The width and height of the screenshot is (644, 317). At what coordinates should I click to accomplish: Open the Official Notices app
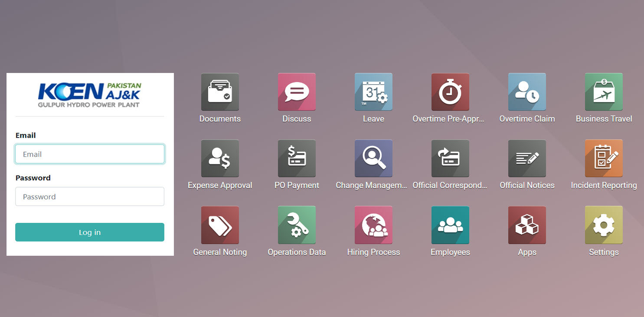527,158
